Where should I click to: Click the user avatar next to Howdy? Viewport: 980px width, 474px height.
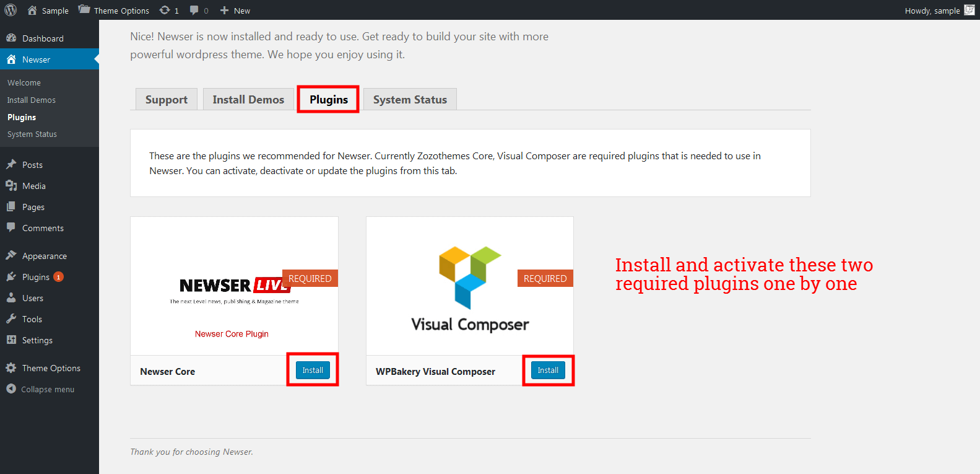969,10
